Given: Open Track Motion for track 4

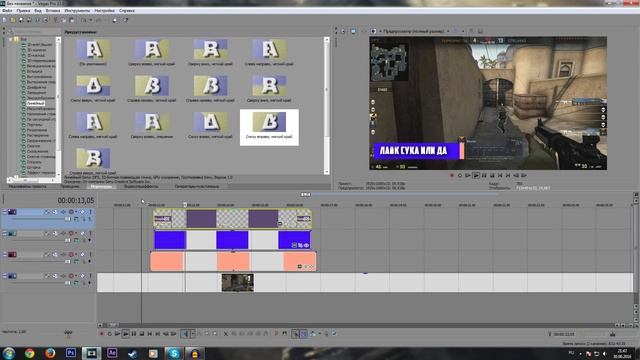Looking at the screenshot, I should 55,276.
